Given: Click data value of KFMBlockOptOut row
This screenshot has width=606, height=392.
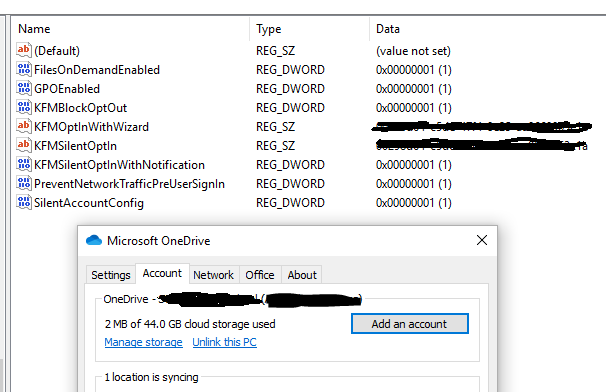Looking at the screenshot, I should pyautogui.click(x=414, y=107).
